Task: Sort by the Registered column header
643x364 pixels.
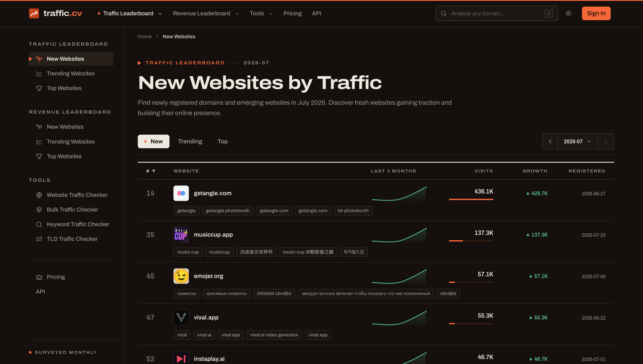Action: (587, 171)
